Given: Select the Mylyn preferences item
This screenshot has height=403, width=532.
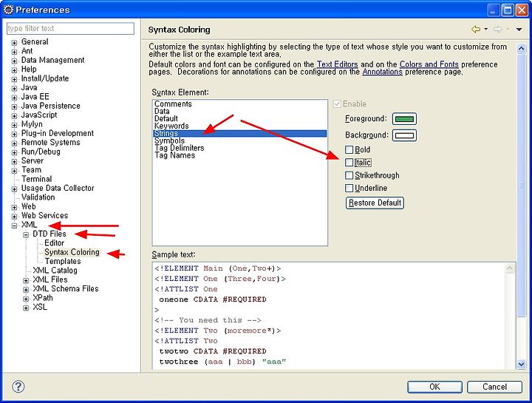Looking at the screenshot, I should [32, 124].
